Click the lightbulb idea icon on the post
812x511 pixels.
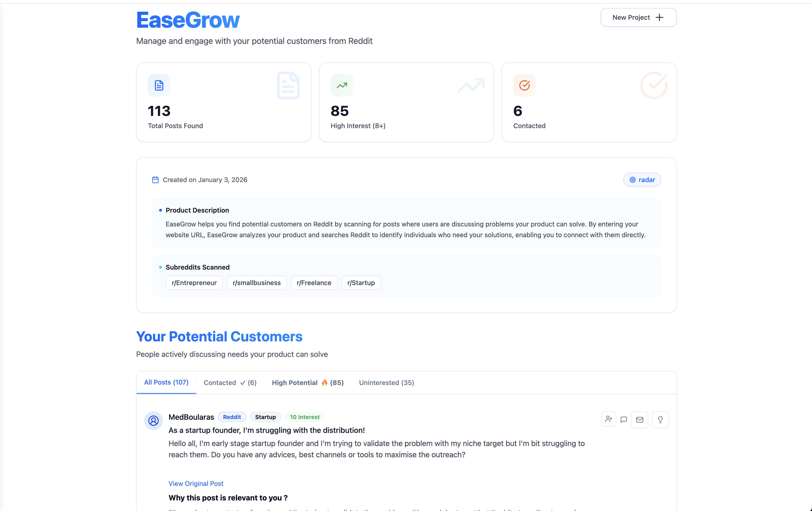pyautogui.click(x=660, y=419)
